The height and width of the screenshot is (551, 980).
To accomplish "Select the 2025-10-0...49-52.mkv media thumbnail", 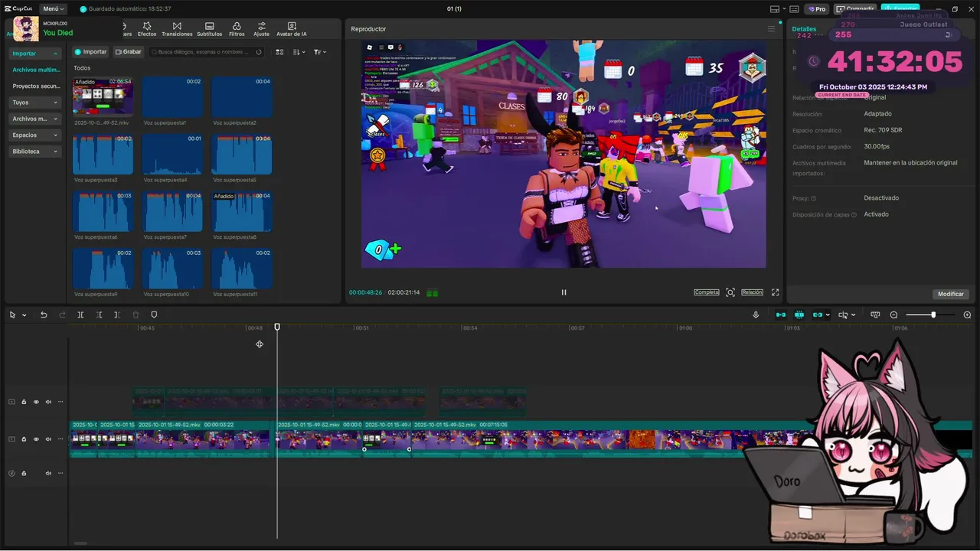I will [103, 96].
